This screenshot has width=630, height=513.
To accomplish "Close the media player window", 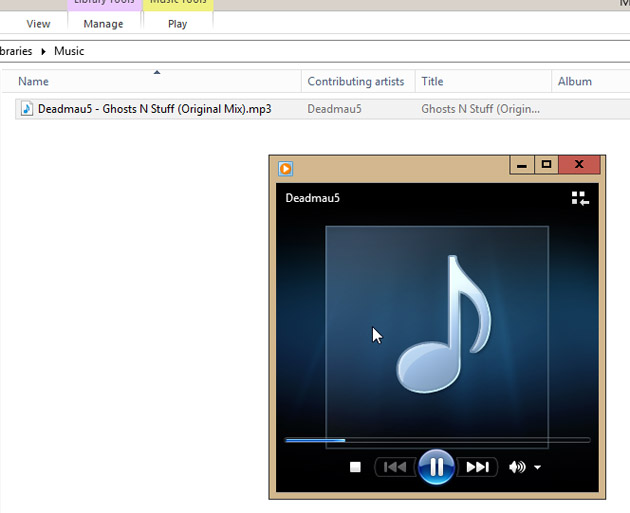I will [x=579, y=165].
